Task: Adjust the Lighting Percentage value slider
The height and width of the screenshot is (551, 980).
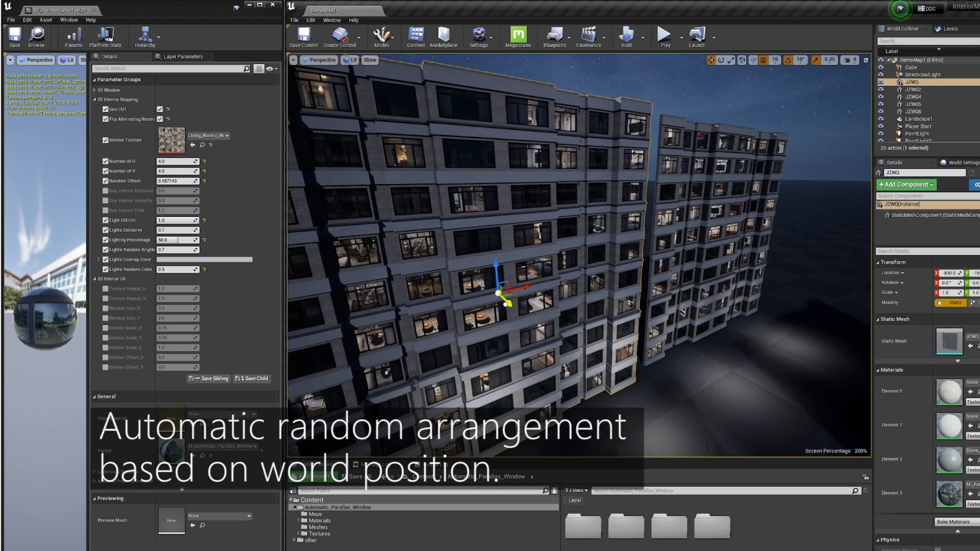Action: [x=178, y=240]
